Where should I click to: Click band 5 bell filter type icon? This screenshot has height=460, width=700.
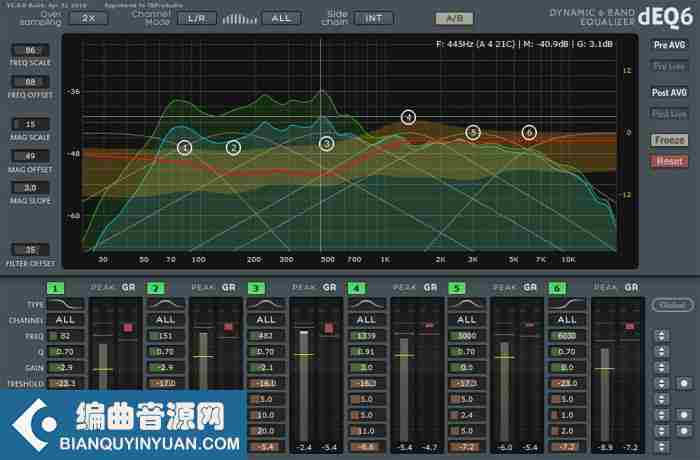point(467,305)
